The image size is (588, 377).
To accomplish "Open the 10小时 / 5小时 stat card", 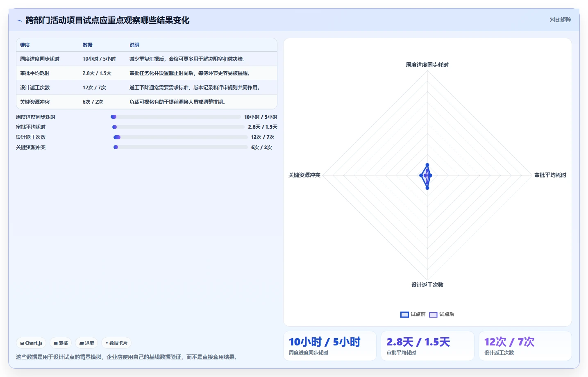I will 330,346.
